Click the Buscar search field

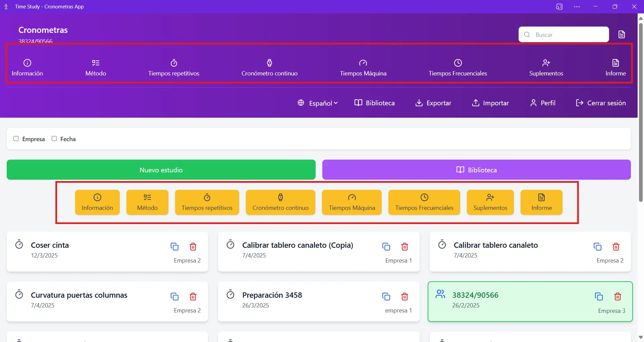(563, 35)
